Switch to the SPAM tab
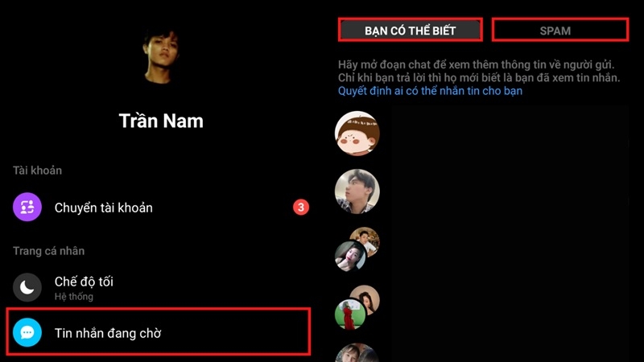Image resolution: width=644 pixels, height=362 pixels. tap(560, 30)
